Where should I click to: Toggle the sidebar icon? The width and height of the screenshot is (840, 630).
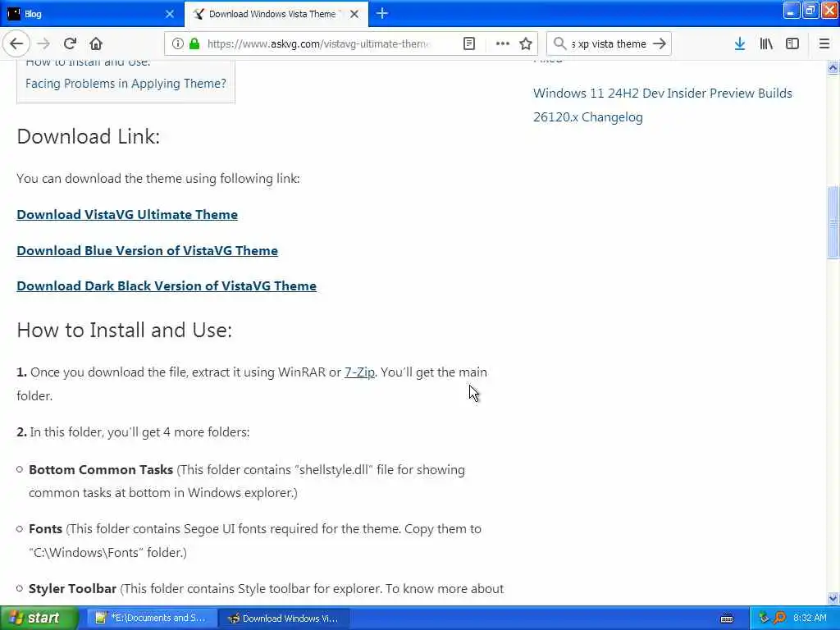(x=792, y=44)
